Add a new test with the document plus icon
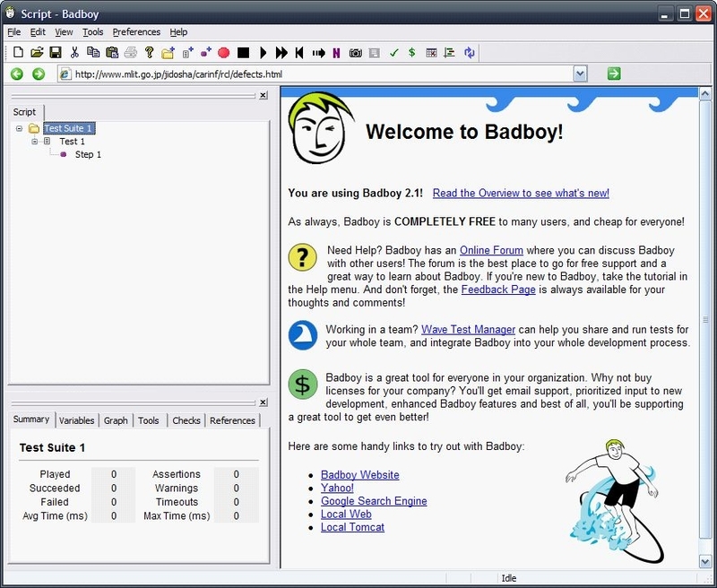717x588 pixels. (x=187, y=53)
